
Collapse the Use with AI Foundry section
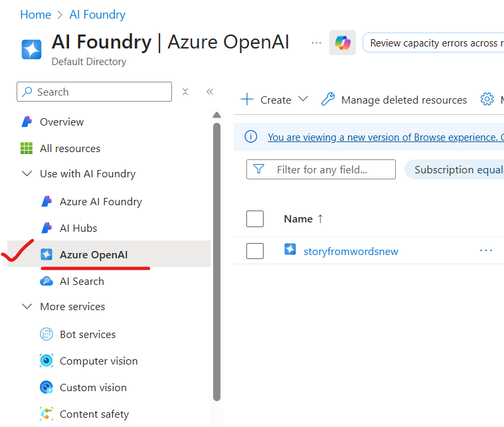pos(27,173)
